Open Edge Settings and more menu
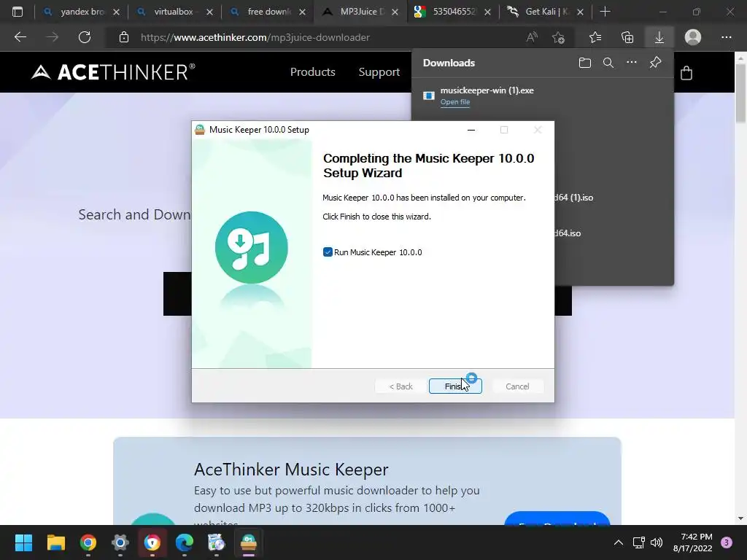Screen dimensions: 747x560 pos(726,37)
